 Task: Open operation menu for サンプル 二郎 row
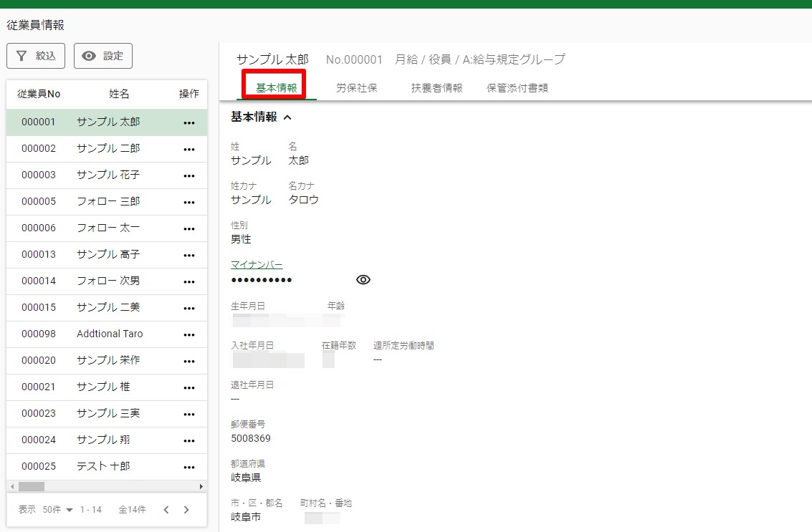pos(189,149)
